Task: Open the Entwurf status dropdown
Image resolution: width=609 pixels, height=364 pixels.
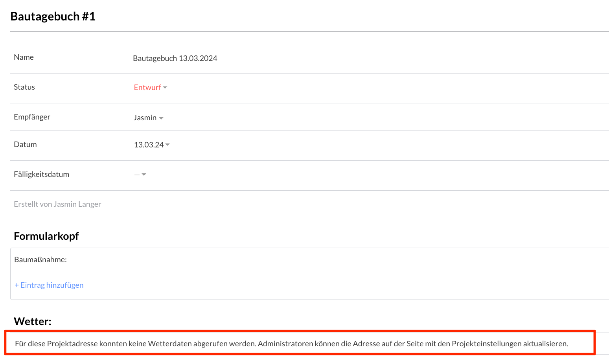Action: click(x=147, y=88)
